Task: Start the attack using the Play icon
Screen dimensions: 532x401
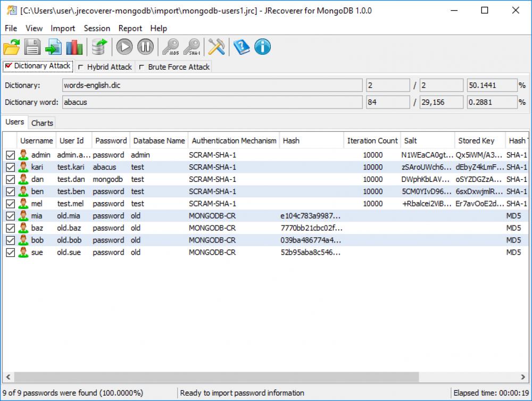Action: 124,47
